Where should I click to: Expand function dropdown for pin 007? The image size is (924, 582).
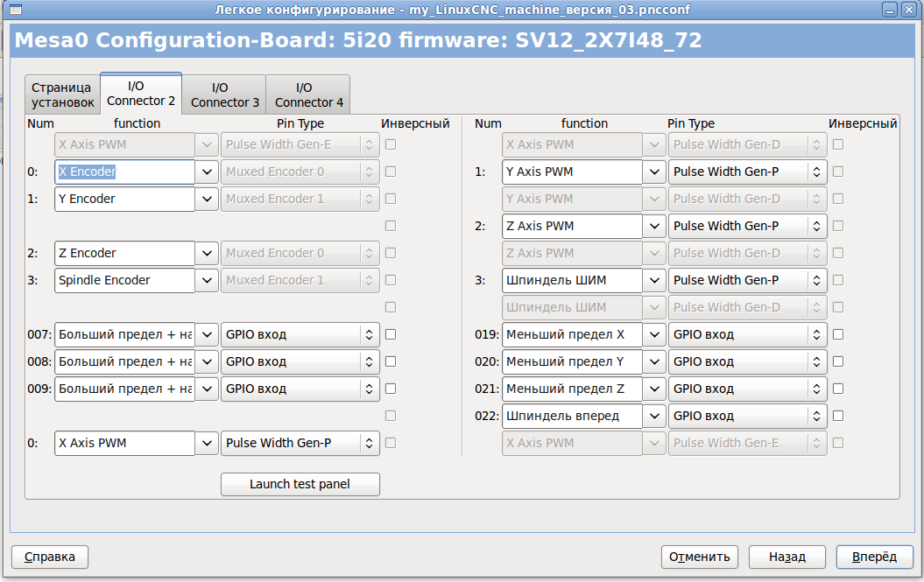207,334
